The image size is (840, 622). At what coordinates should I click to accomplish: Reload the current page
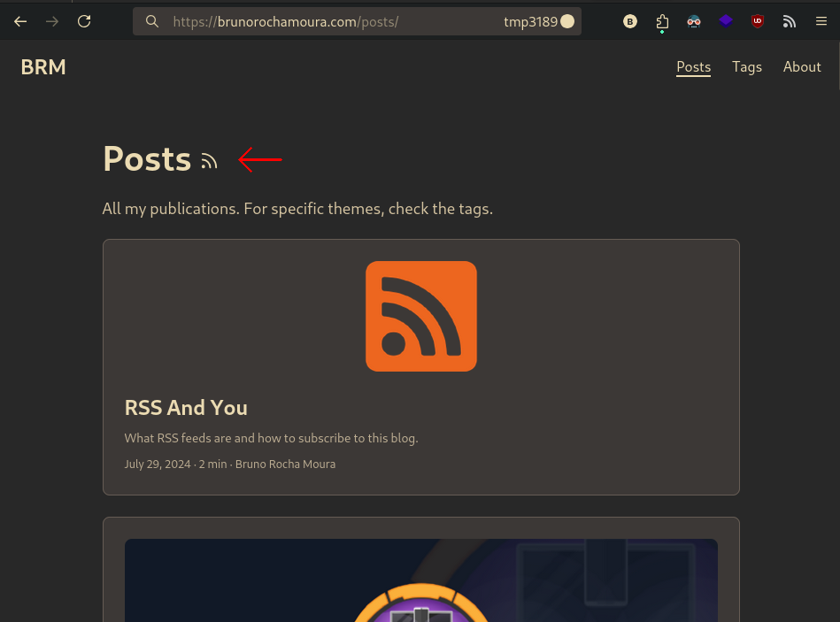pos(84,21)
